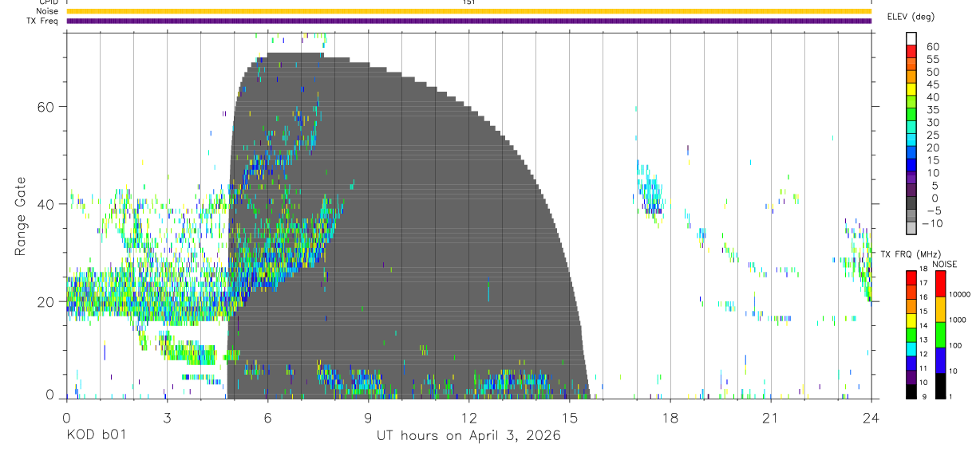Viewport: 980px width, 452px height.
Task: Click the "18" tick on the UT hours axis
Action: point(670,418)
